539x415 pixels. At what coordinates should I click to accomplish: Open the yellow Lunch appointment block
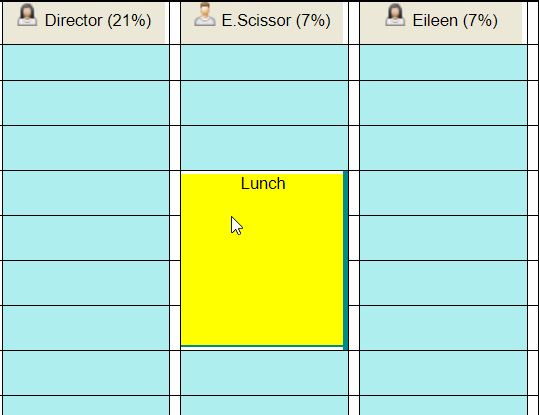coord(262,260)
